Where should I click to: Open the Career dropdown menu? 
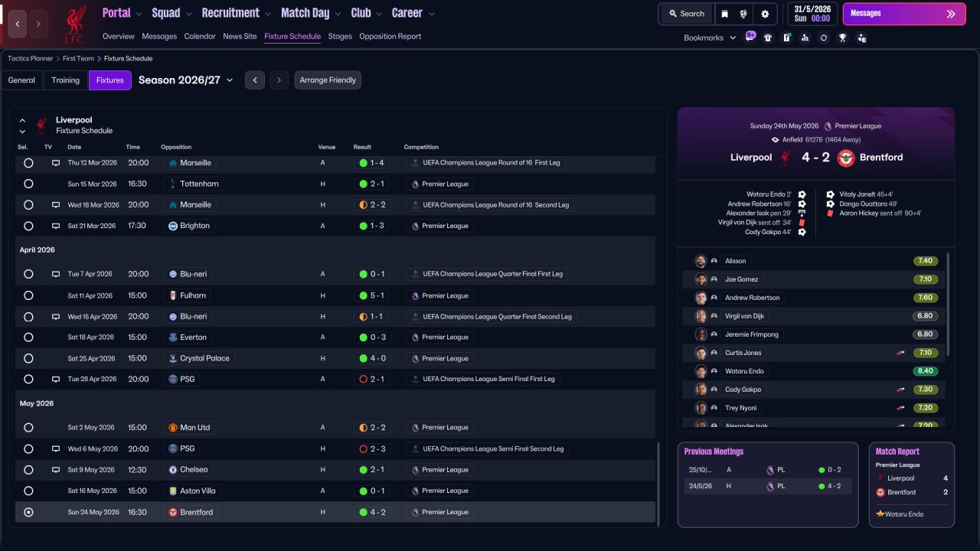[x=413, y=13]
